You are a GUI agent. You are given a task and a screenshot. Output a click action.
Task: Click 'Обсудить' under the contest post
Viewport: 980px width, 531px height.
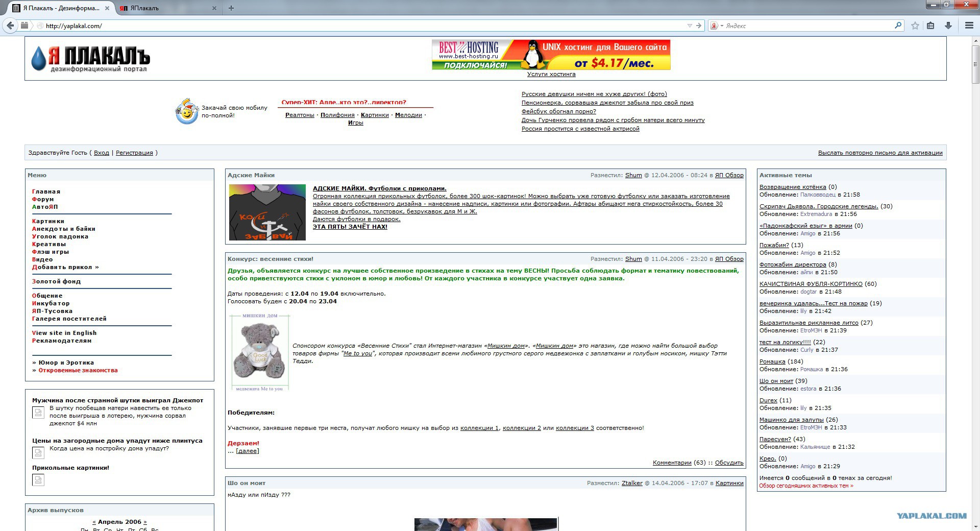pyautogui.click(x=729, y=463)
